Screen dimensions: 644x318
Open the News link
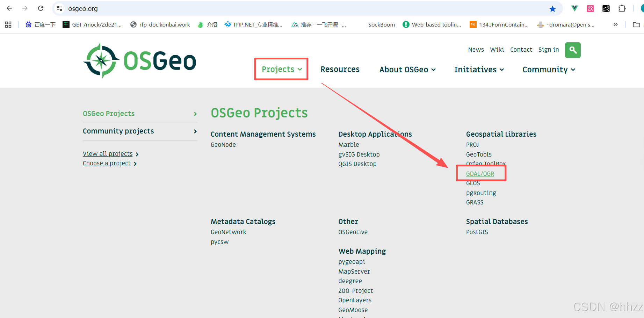pos(476,50)
